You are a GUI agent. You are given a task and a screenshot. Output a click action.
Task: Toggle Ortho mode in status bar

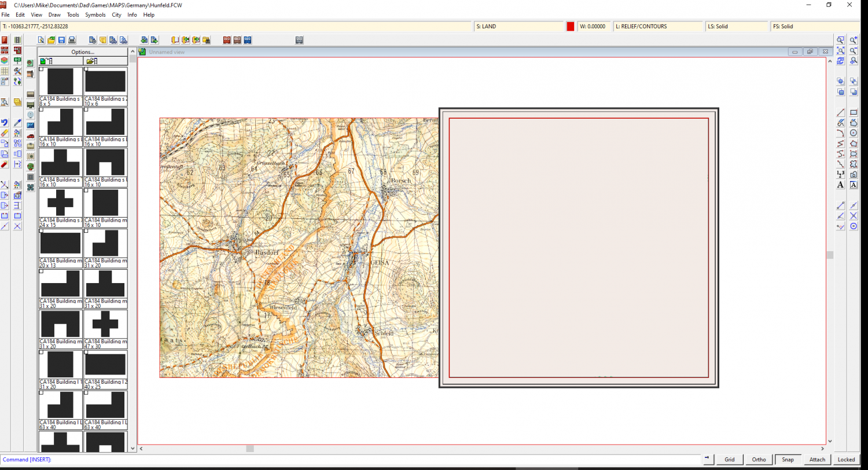[759, 460]
